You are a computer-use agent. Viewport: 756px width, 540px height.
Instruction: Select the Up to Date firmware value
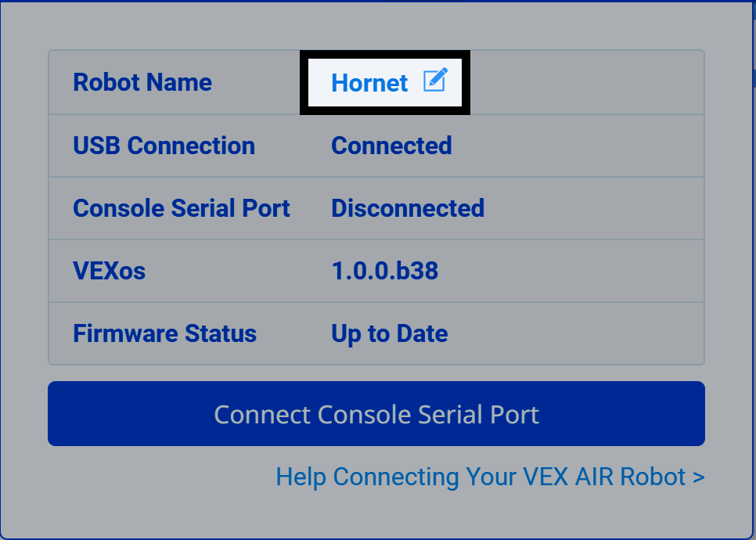(390, 333)
